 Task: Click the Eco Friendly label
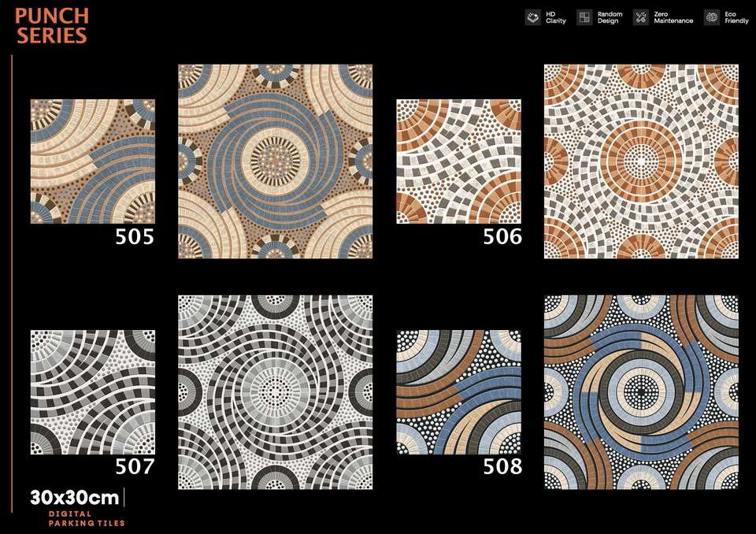[736, 18]
